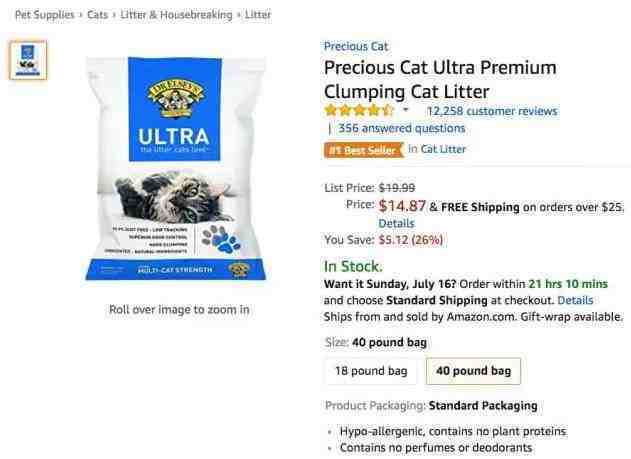This screenshot has height=459, width=631.
Task: Click the product thumbnail image
Action: 28,60
